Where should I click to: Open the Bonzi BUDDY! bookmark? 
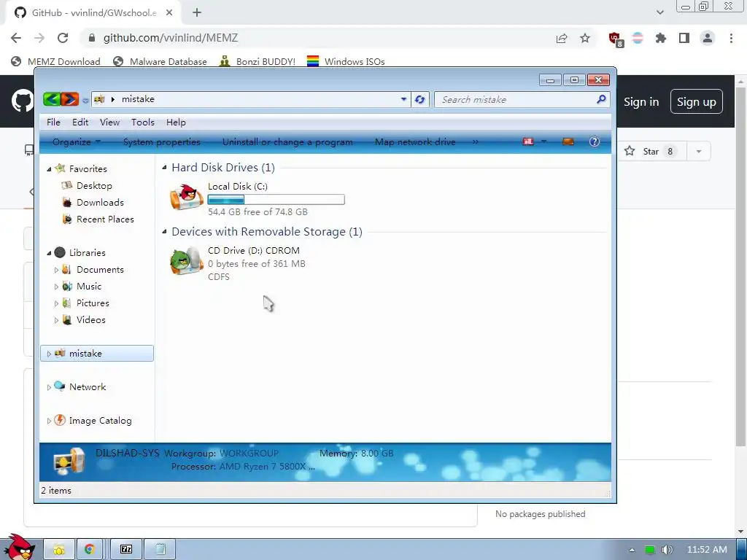point(258,61)
